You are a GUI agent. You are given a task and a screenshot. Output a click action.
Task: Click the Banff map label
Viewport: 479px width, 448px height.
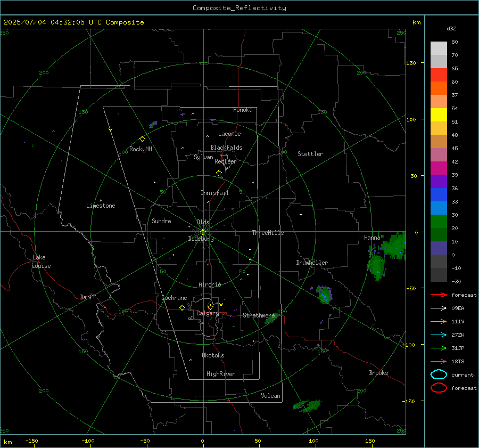(x=88, y=297)
